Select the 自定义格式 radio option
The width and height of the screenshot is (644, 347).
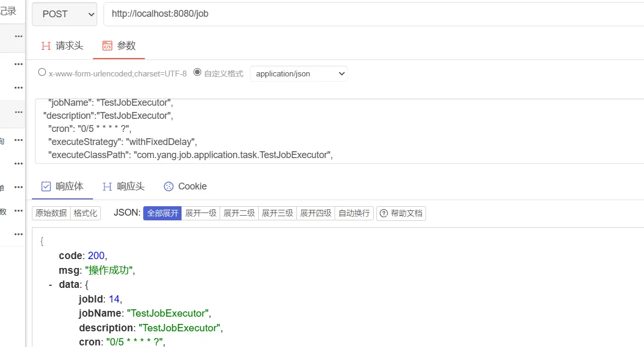click(x=198, y=73)
